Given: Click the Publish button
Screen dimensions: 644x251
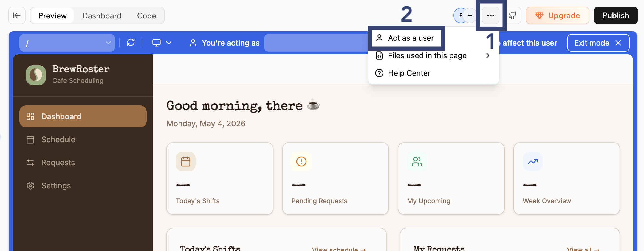Looking at the screenshot, I should tap(616, 15).
